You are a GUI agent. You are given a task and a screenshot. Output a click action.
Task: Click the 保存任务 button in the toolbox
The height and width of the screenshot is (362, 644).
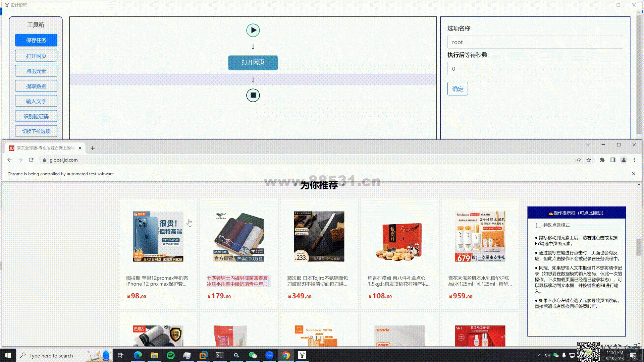click(x=36, y=40)
